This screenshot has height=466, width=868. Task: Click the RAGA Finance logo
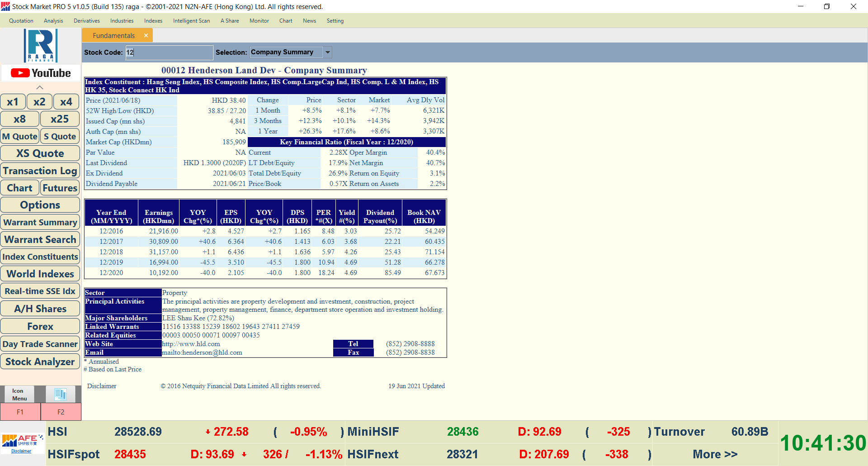tap(41, 46)
